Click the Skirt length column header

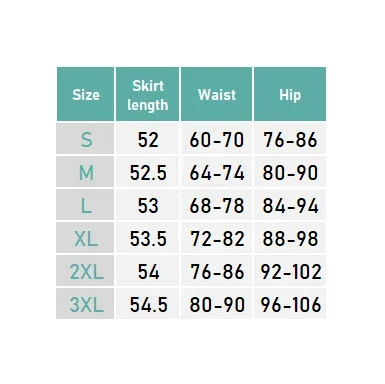click(x=147, y=94)
